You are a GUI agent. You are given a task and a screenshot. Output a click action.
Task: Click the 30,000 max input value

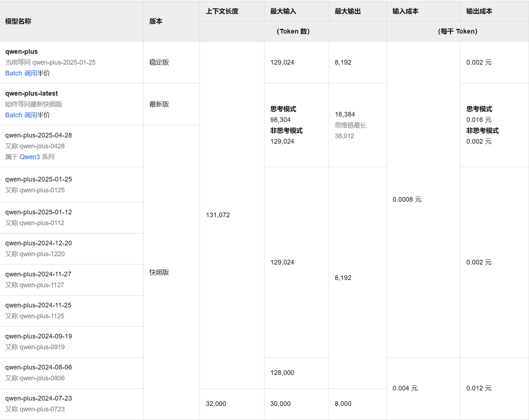pyautogui.click(x=280, y=404)
